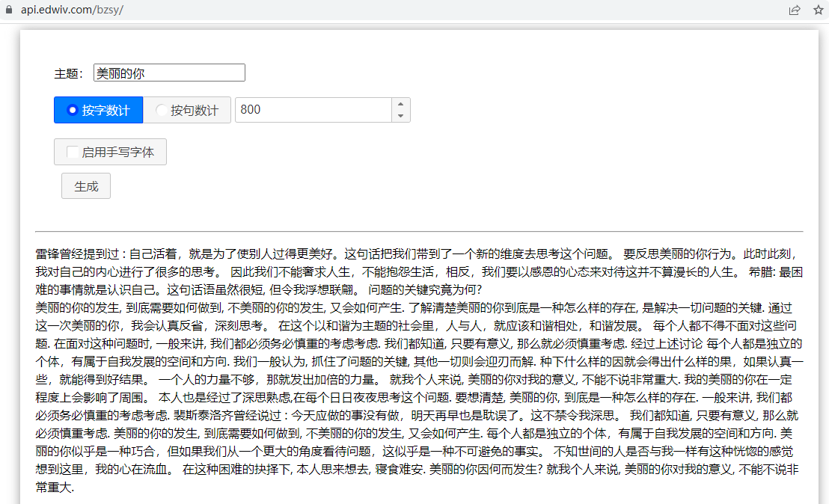Select the 按句数计 radio option
829x504 pixels.
(186, 110)
